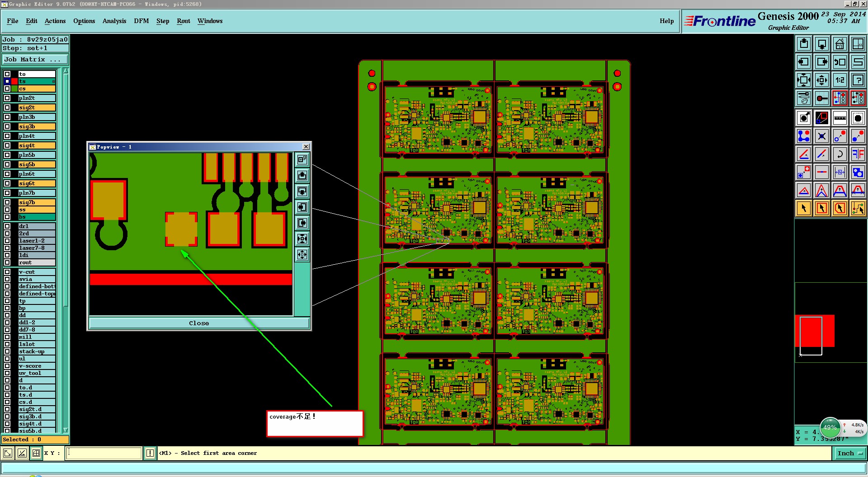Click the pan left view icon

804,62
